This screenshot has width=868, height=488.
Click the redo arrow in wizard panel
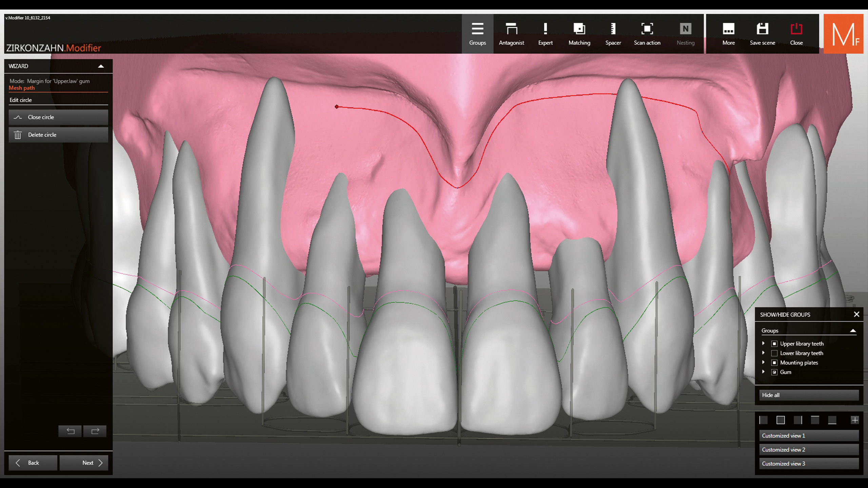click(95, 431)
